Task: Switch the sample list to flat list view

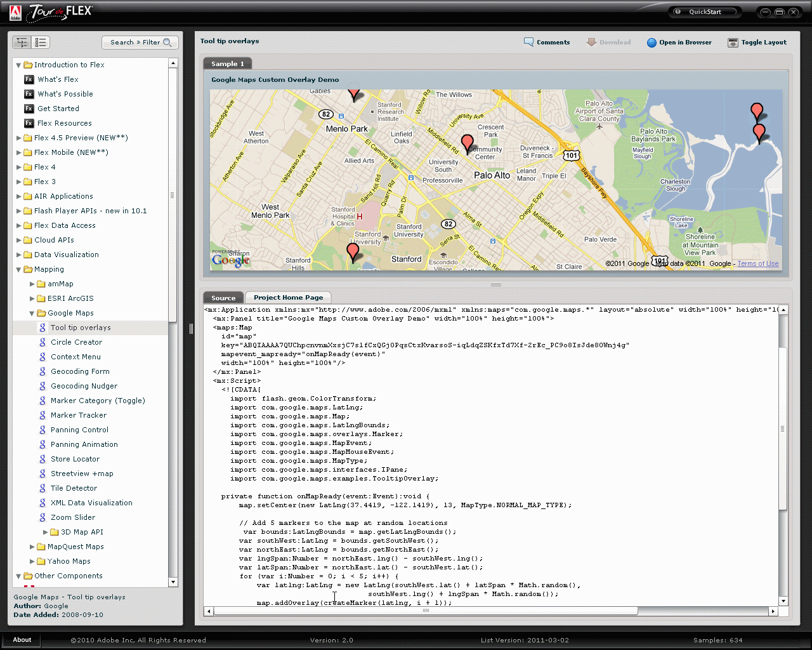Action: pos(41,43)
